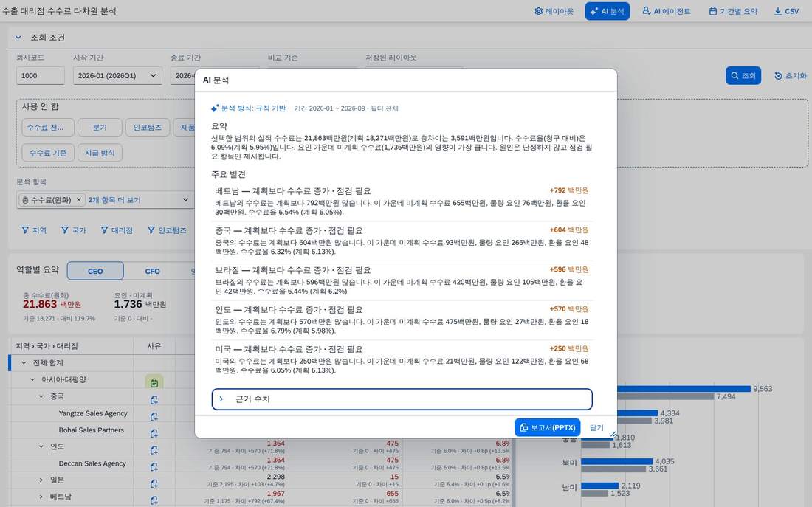This screenshot has height=507, width=812.
Task: Open the 인코텀즈 filter
Action: coord(167,230)
